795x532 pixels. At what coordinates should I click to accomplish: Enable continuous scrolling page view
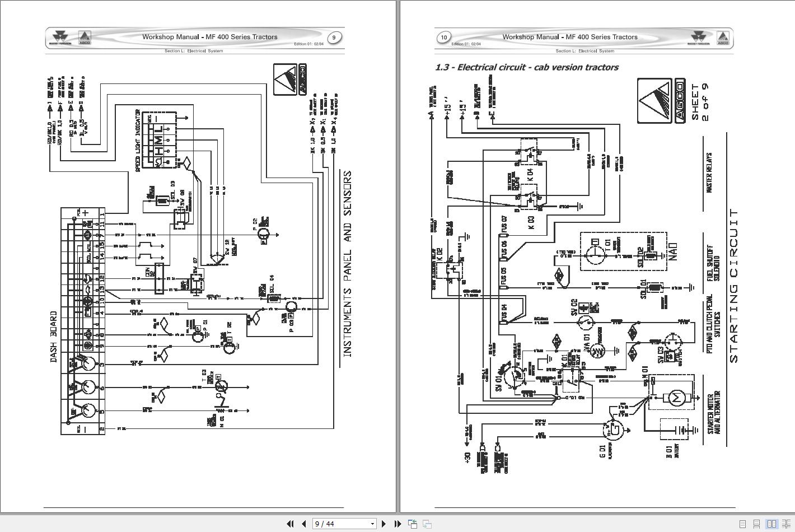point(757,524)
